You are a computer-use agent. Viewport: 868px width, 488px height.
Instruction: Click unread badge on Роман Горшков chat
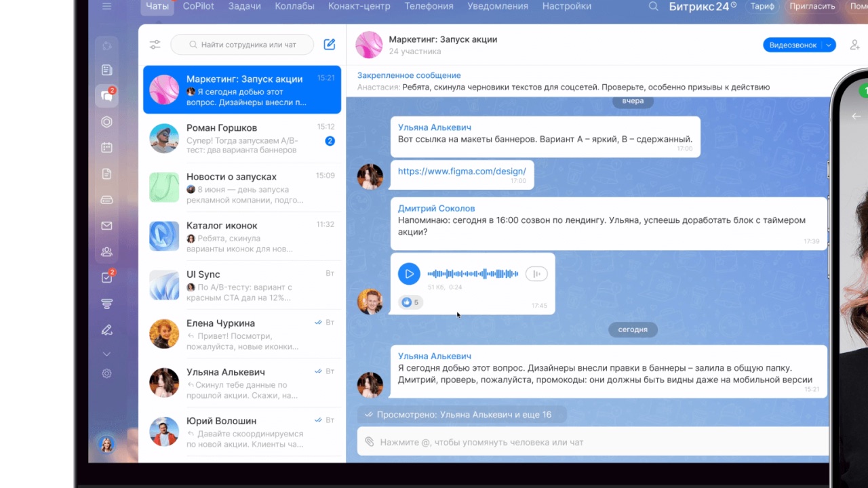330,141
